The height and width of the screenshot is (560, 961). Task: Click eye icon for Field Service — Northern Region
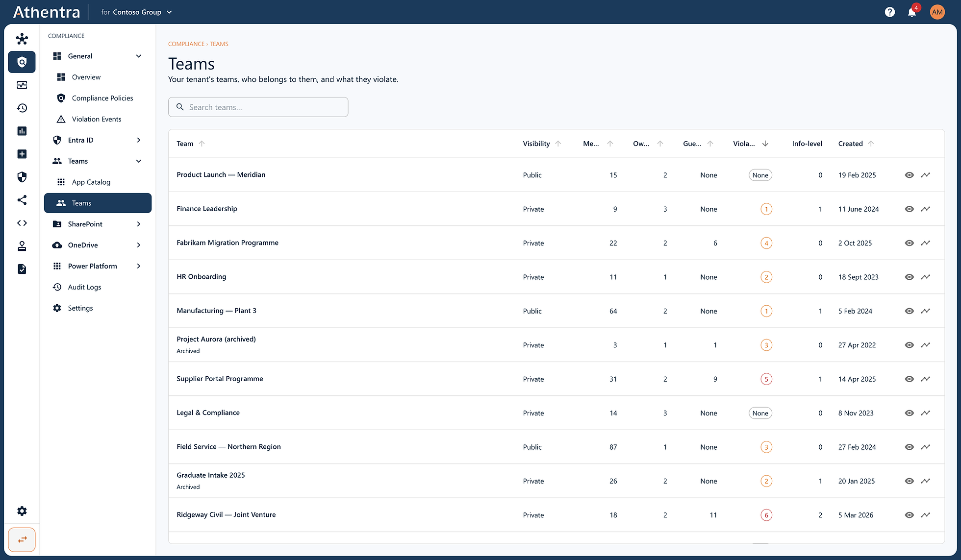tap(910, 447)
